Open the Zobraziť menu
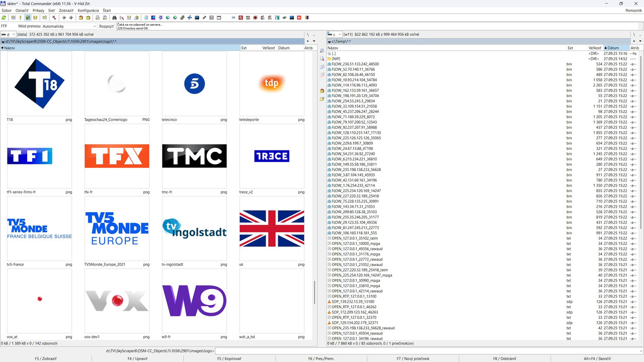This screenshot has height=362, width=644. coord(66,11)
